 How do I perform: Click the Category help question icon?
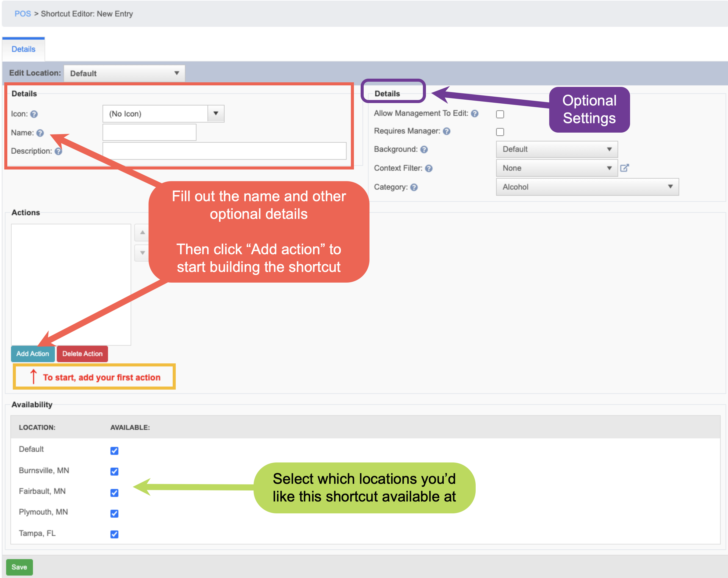click(414, 187)
